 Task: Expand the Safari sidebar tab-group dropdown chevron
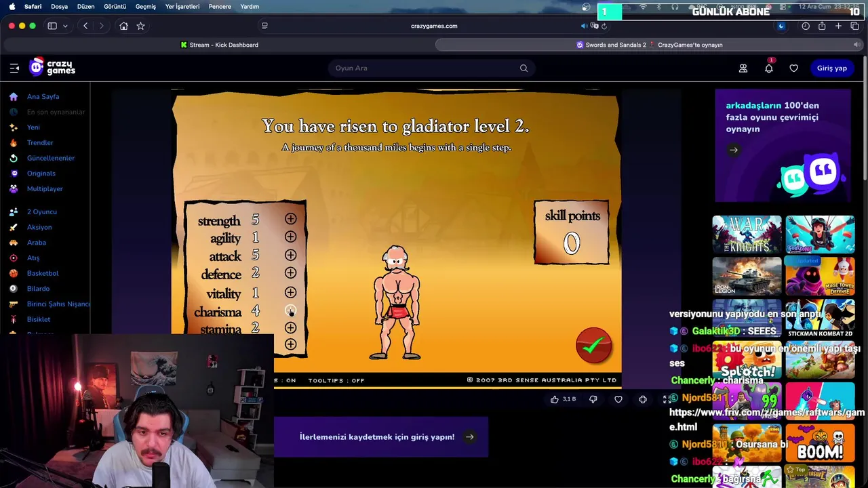[x=65, y=26]
